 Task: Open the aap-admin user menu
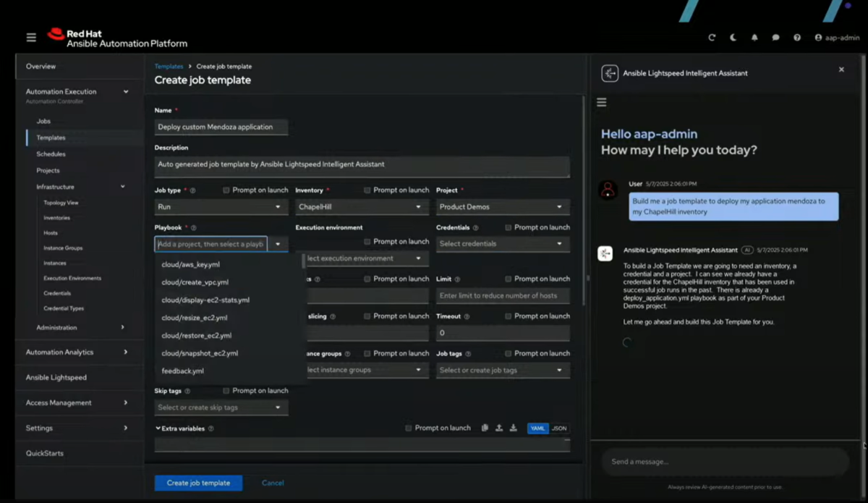pyautogui.click(x=837, y=38)
